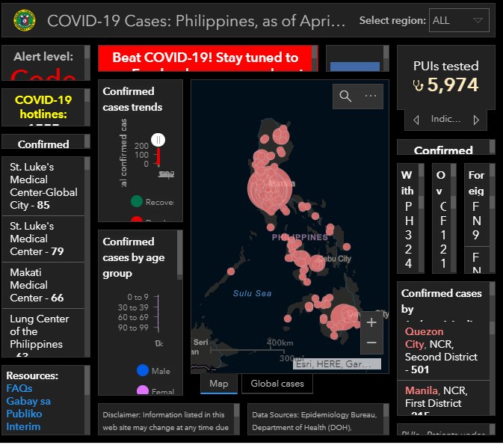Screen dimensions: 503x448
Task: Click the hospital list scrollbar
Action: [87, 257]
